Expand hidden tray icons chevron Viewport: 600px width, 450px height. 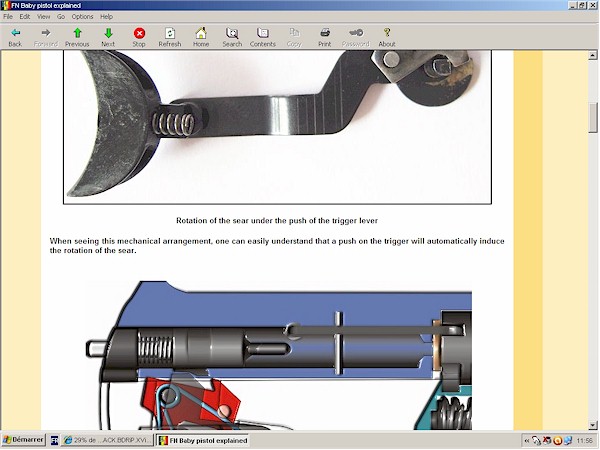(x=527, y=441)
